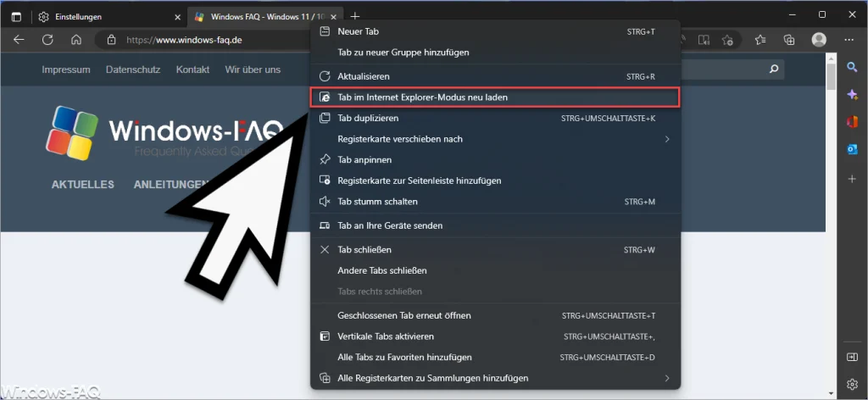Open the Settings and more ellipsis menu
Viewport: 868px width, 400px height.
click(849, 40)
